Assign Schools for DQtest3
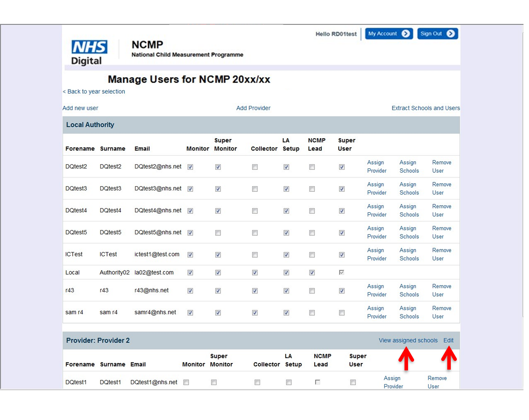Viewport: 529px width, 420px height. click(409, 189)
